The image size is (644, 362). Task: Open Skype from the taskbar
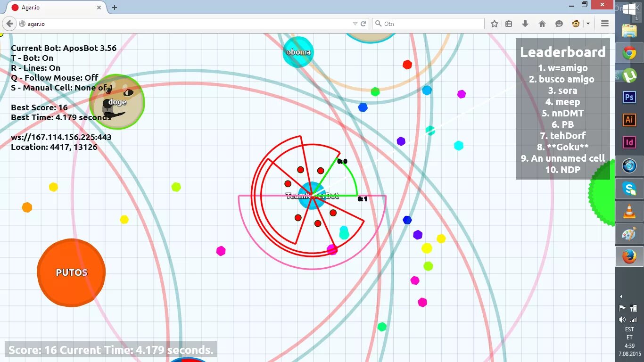point(629,189)
